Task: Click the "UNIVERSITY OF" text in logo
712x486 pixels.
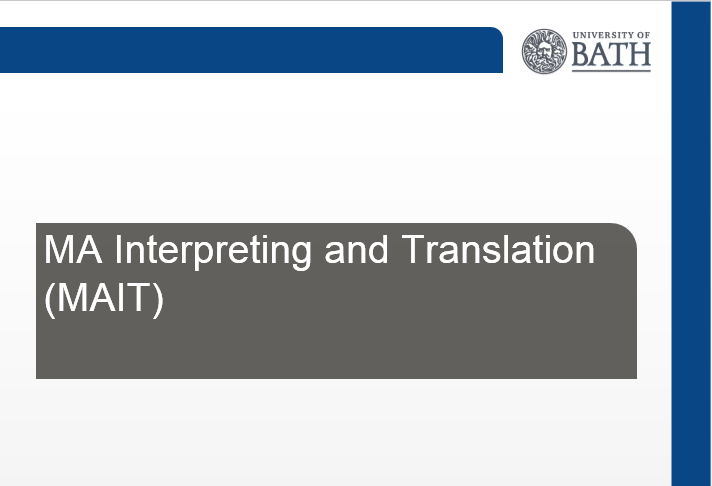Action: 611,35
